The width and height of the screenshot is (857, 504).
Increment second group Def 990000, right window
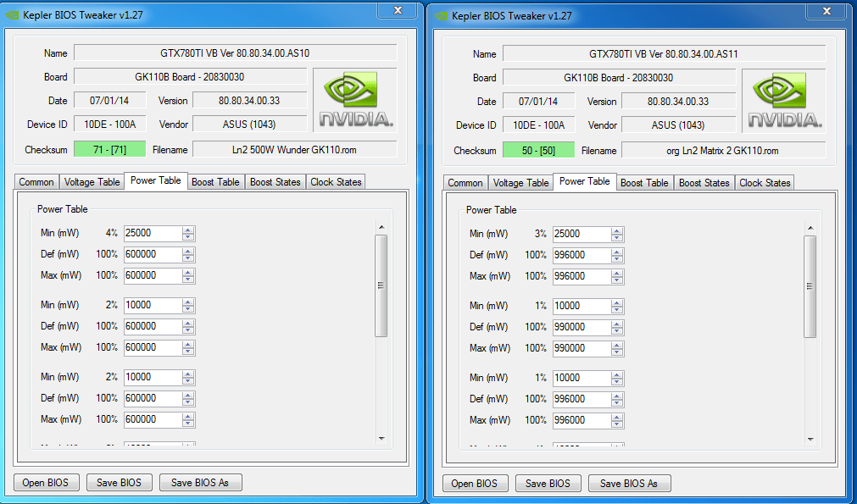tap(618, 324)
